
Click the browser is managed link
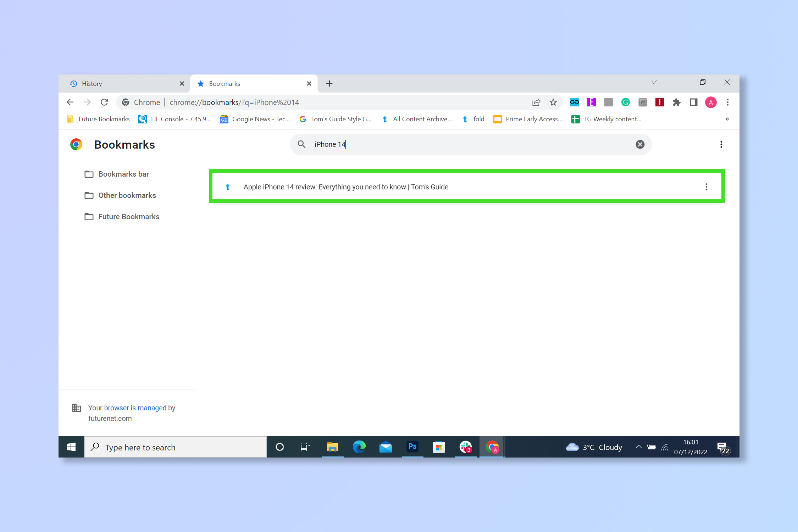click(135, 408)
